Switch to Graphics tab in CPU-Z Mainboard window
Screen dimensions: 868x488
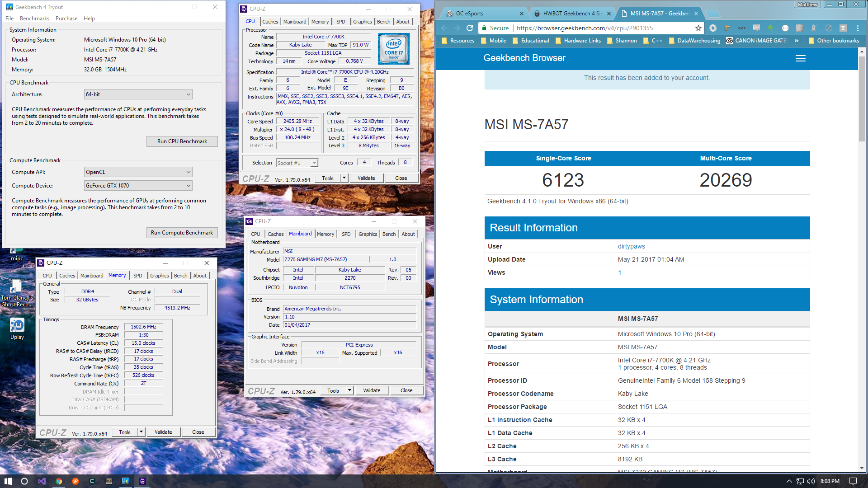click(368, 234)
